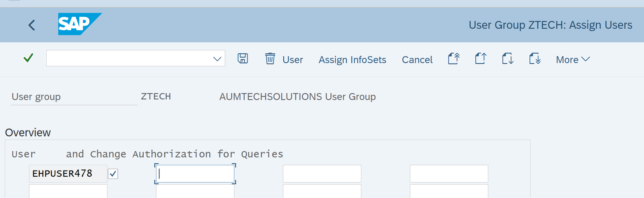The image size is (644, 198).
Task: Select the EHPUSER478 user field
Action: pos(68,174)
